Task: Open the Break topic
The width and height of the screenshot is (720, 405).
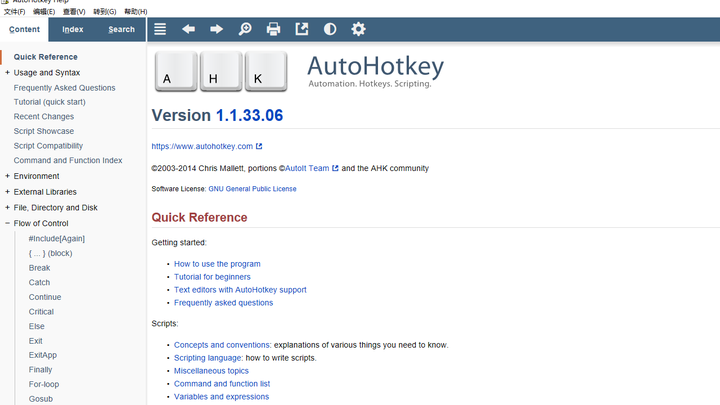Action: click(39, 268)
